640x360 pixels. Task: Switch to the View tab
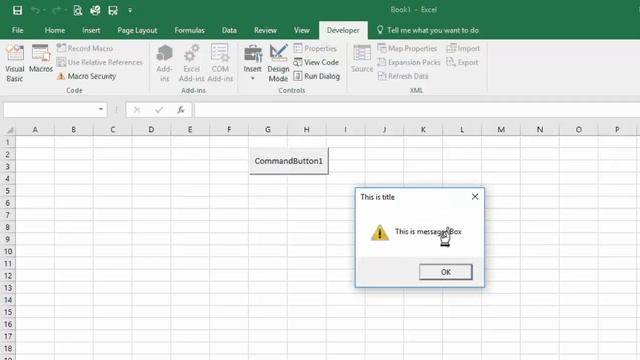pyautogui.click(x=302, y=30)
